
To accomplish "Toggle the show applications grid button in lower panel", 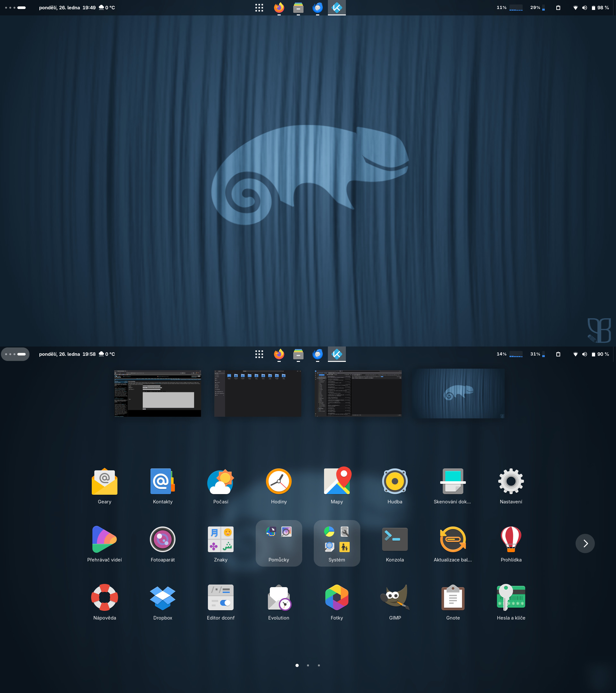I will click(259, 354).
